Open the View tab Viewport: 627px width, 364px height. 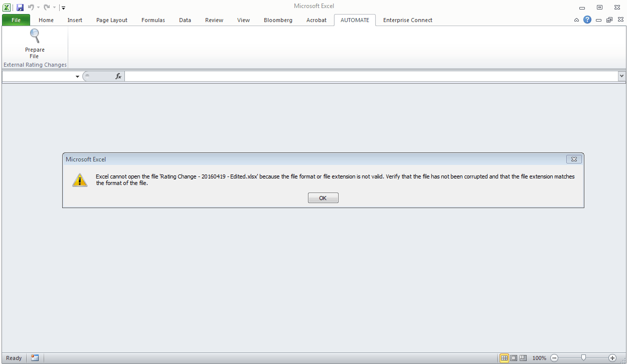(243, 20)
